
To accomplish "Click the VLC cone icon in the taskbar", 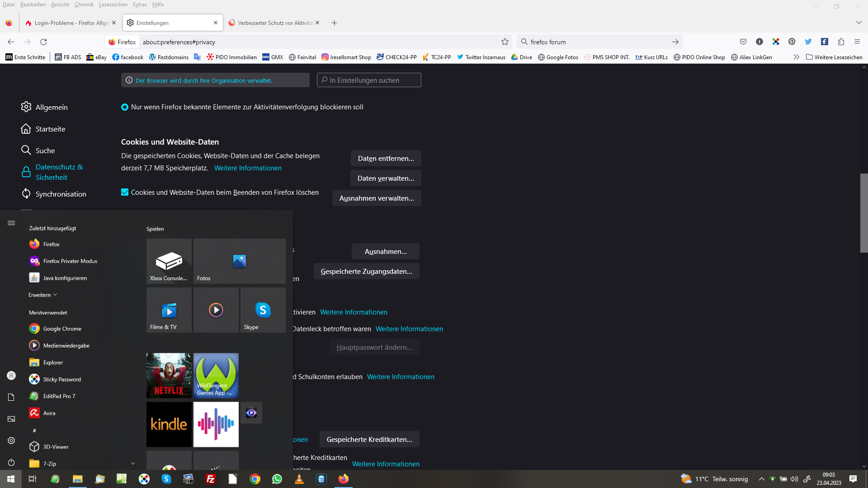I will [x=299, y=479].
